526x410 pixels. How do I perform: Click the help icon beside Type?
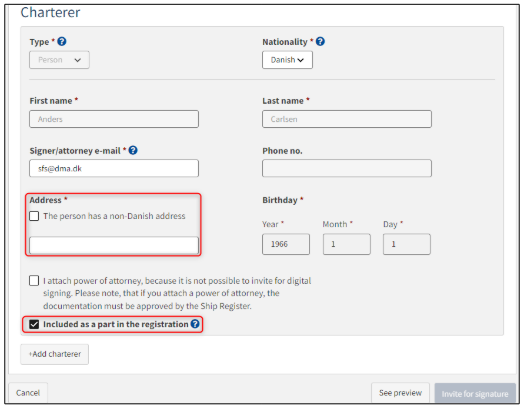coord(62,42)
